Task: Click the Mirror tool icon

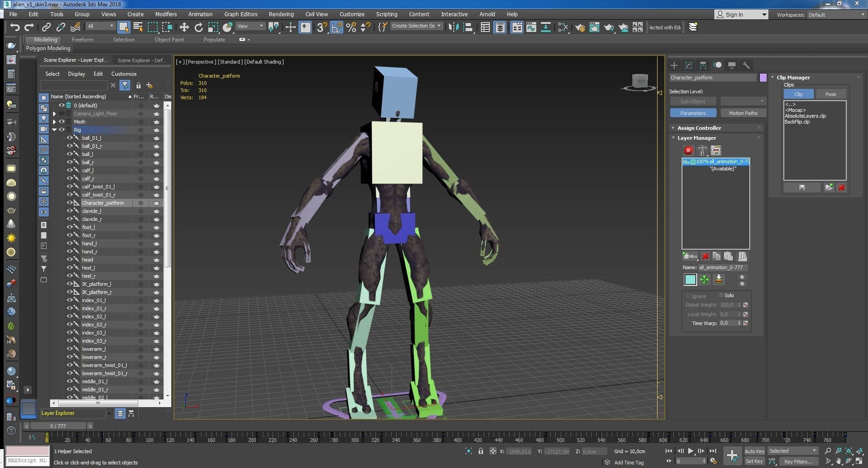Action: coord(454,27)
